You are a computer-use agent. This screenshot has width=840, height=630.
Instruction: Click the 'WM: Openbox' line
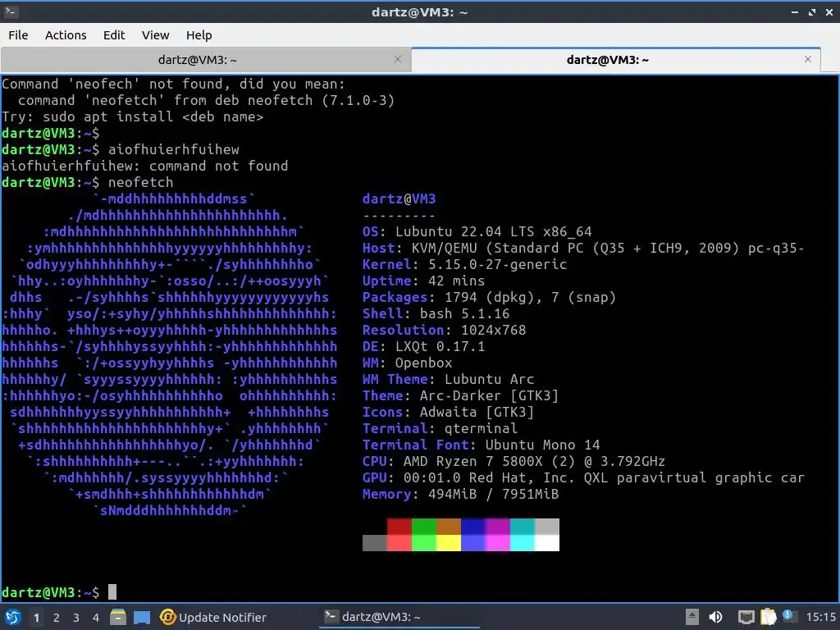pyautogui.click(x=407, y=363)
